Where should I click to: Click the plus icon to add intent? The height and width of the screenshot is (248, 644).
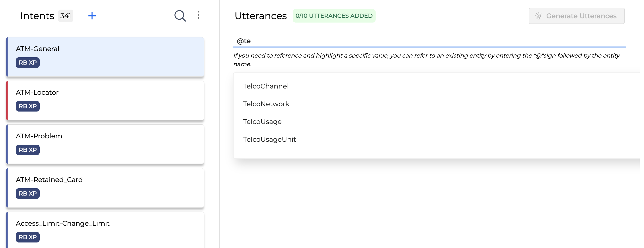click(92, 16)
